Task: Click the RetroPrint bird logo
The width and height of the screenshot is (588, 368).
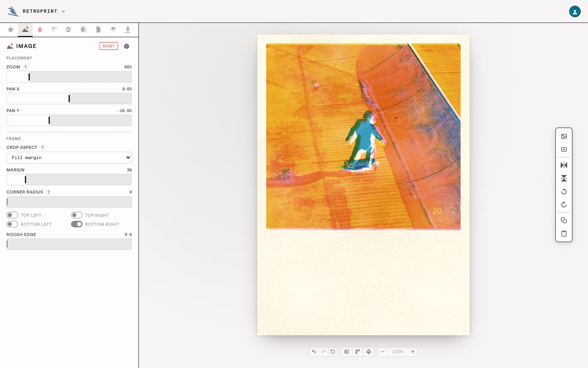Action: 13,11
